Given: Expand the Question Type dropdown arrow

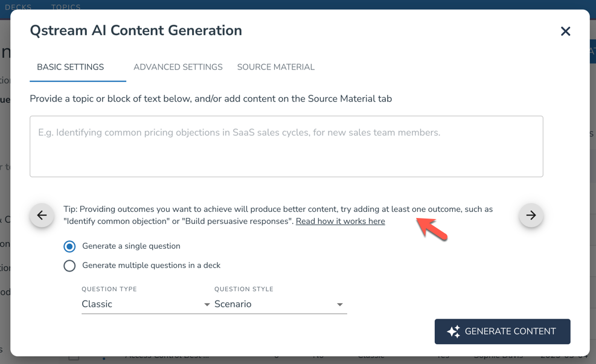Looking at the screenshot, I should (x=207, y=305).
